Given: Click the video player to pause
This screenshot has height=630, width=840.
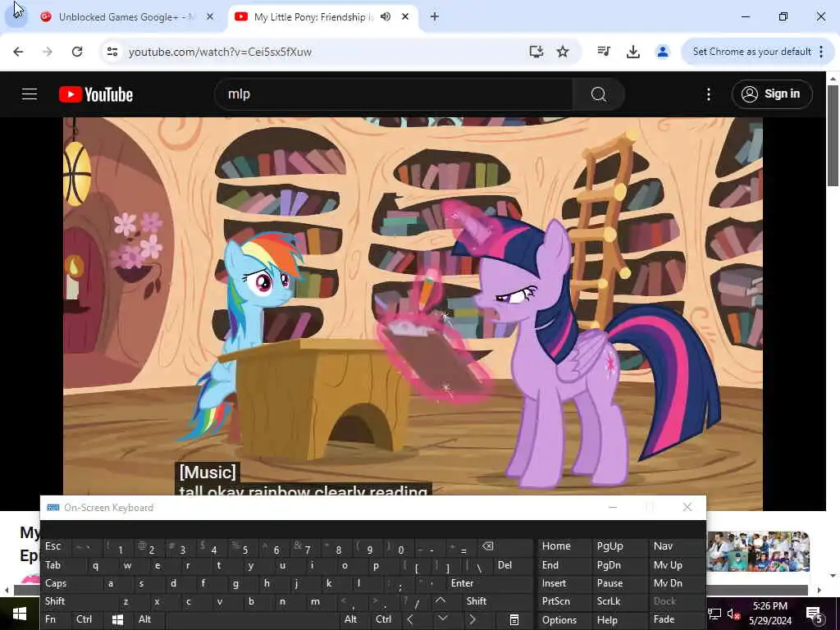Looking at the screenshot, I should point(413,305).
